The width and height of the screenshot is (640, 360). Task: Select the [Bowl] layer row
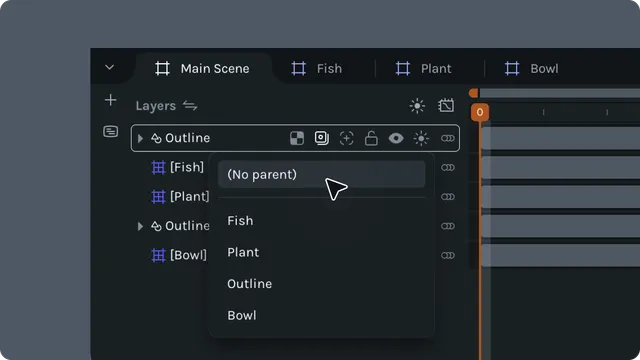pos(179,256)
